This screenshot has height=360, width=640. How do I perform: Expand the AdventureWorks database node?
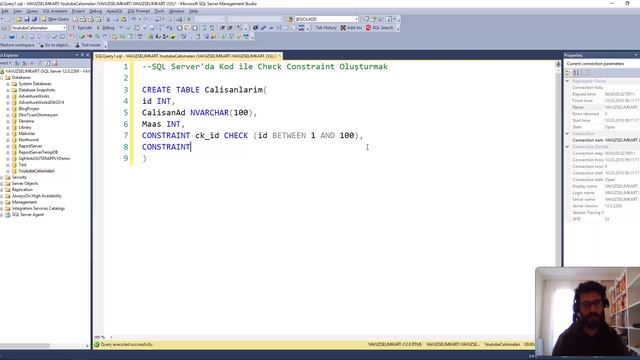click(8, 96)
